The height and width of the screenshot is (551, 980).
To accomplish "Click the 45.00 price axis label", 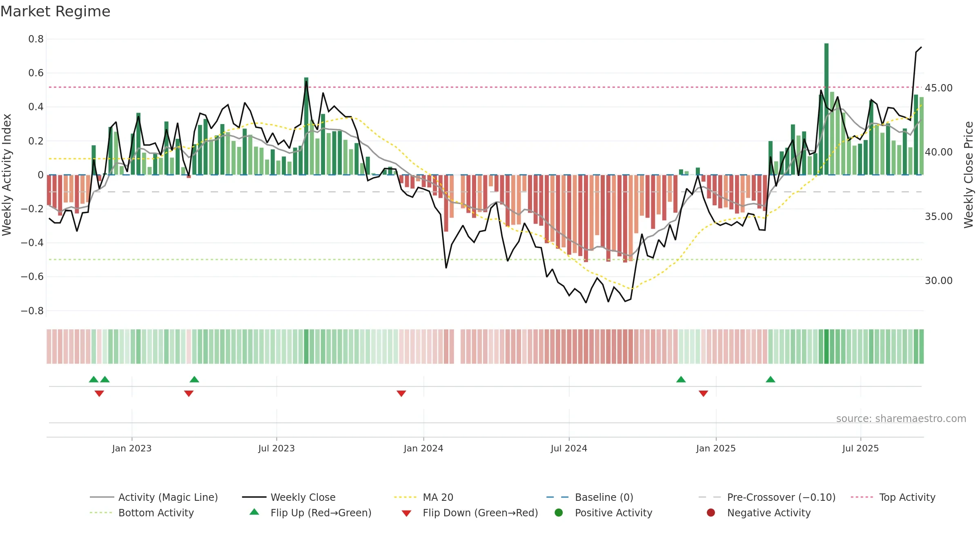I will click(939, 88).
